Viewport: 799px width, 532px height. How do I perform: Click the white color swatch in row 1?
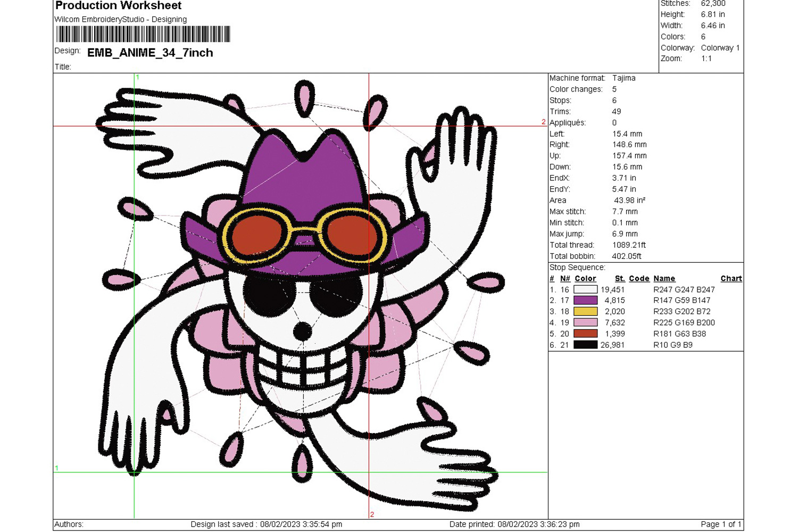point(585,289)
